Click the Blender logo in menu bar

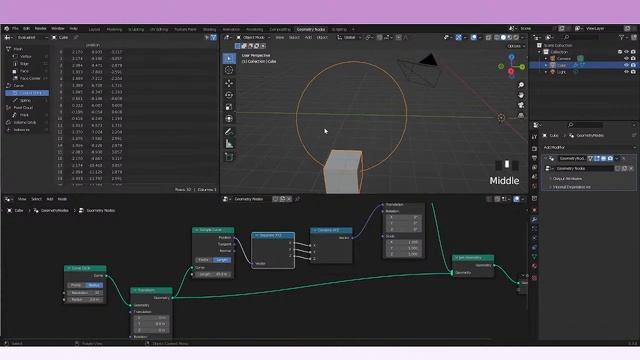tap(7, 29)
